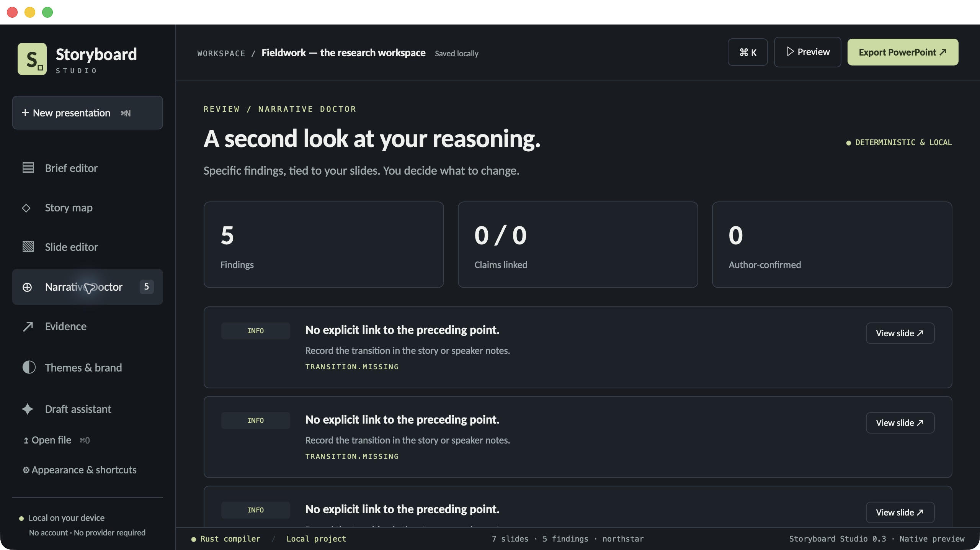Click the Saved locally status text
Viewport: 980px width, 550px height.
pos(456,53)
